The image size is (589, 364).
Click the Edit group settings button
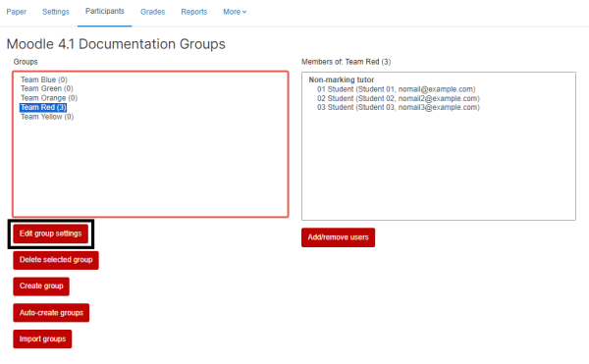(x=51, y=234)
